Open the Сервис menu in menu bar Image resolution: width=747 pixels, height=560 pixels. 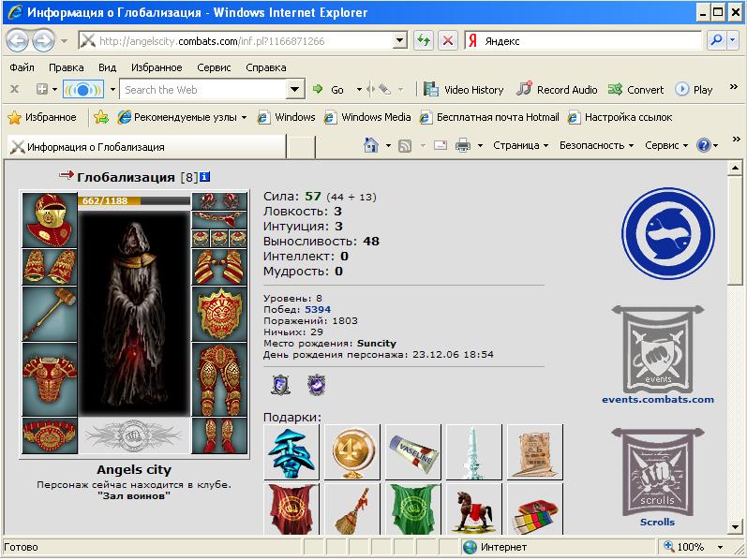pos(214,67)
